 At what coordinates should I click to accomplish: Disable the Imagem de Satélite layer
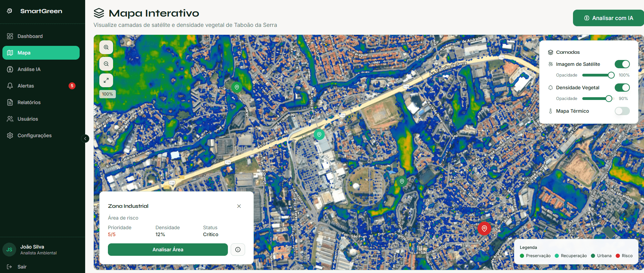coord(622,64)
